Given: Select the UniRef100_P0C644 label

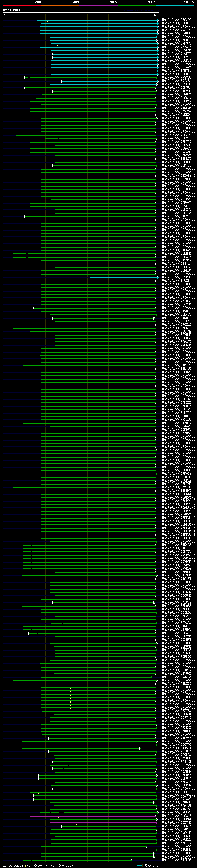Looking at the screenshot, I should pyautogui.click(x=177, y=494).
